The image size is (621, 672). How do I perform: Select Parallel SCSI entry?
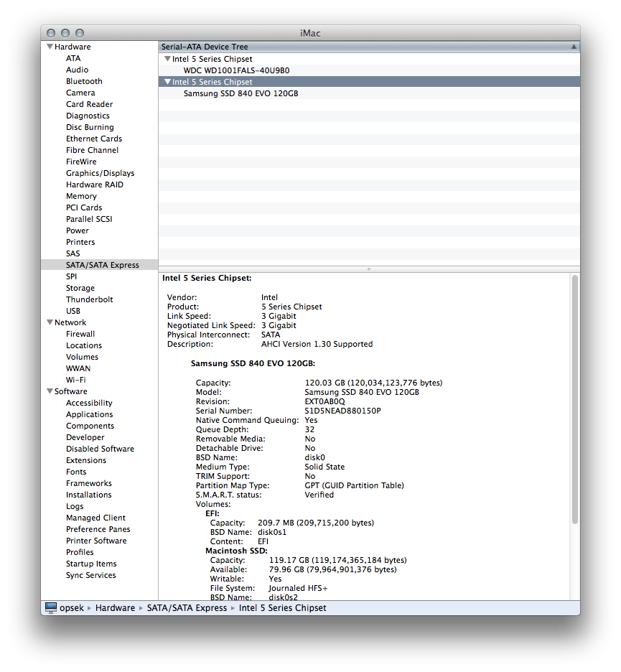point(89,219)
